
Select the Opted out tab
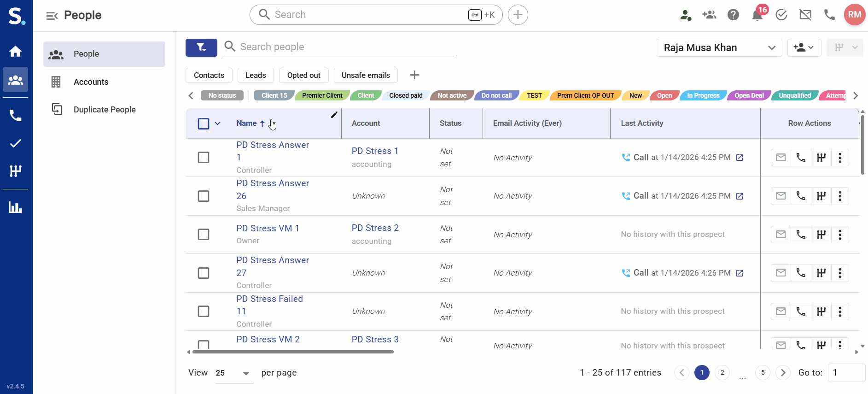303,75
